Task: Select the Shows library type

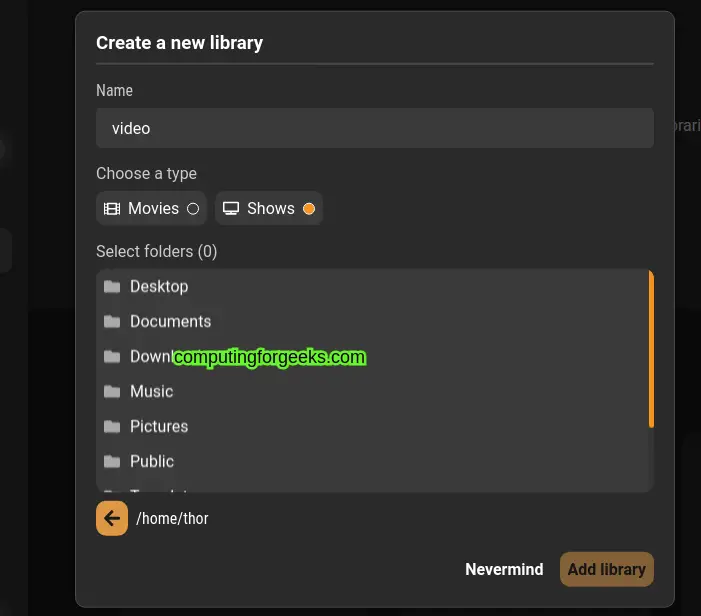Action: 269,208
